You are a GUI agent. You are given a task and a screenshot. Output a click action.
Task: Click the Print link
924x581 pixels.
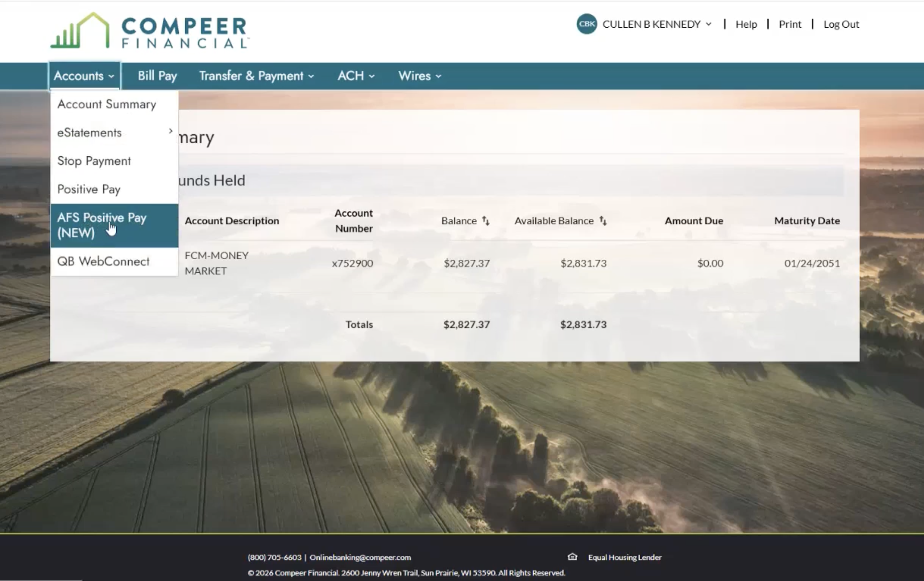tap(790, 24)
